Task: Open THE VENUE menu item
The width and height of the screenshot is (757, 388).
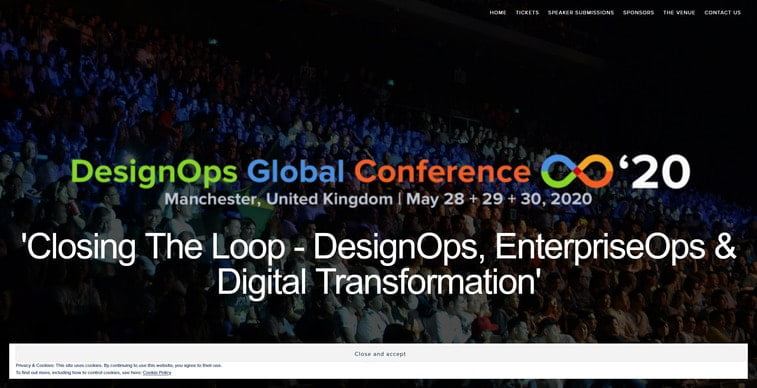Action: 679,13
